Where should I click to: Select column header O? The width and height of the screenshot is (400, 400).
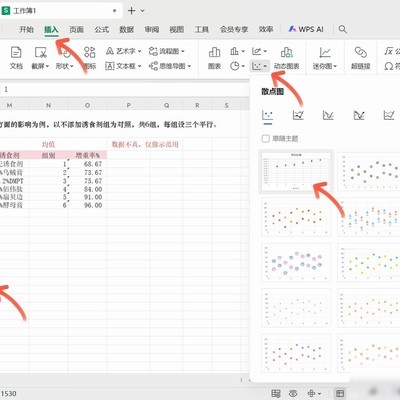pyautogui.click(x=87, y=105)
